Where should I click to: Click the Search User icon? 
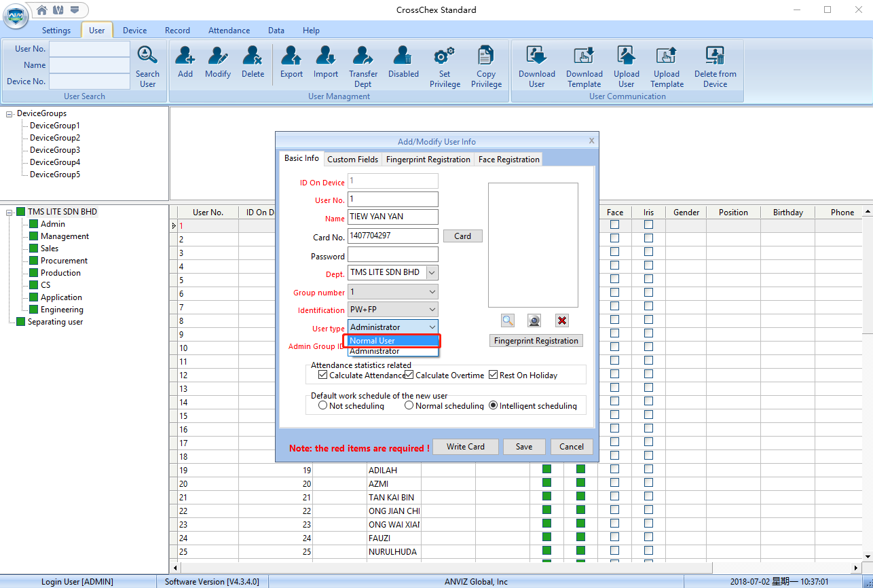tap(147, 64)
